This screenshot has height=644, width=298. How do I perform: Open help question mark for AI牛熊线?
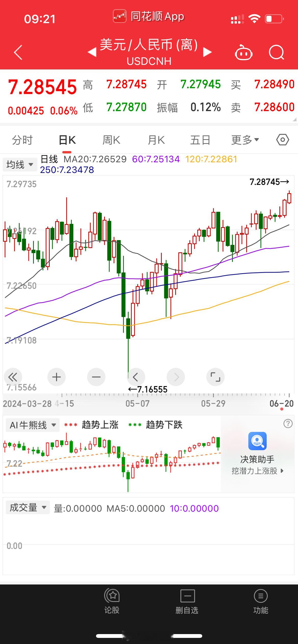pos(288,424)
